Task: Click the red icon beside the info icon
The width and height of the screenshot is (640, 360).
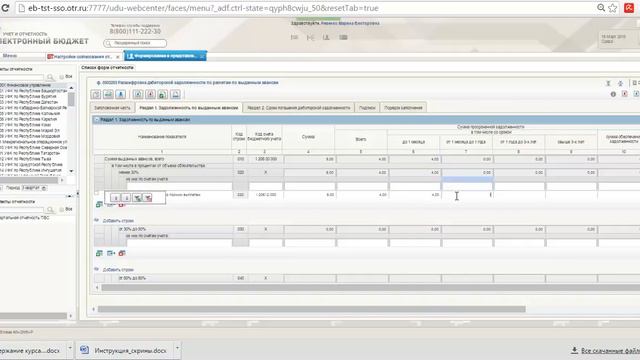Action: [624, 94]
